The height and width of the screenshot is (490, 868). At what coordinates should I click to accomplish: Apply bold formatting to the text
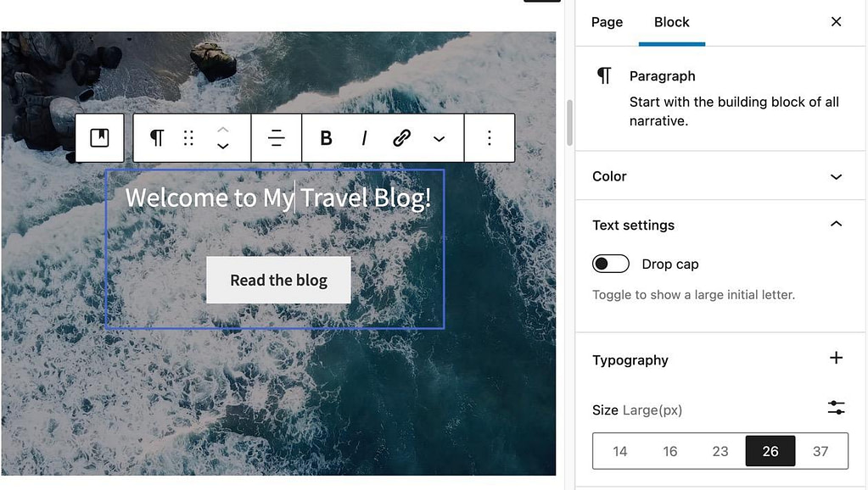325,137
